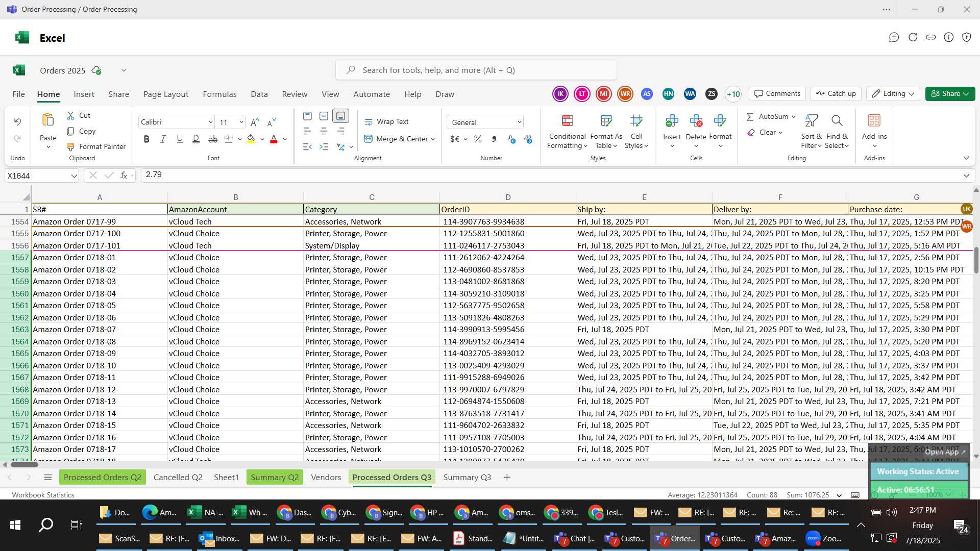The height and width of the screenshot is (551, 980).
Task: Expand Merge & Center options arrow
Action: pos(433,139)
